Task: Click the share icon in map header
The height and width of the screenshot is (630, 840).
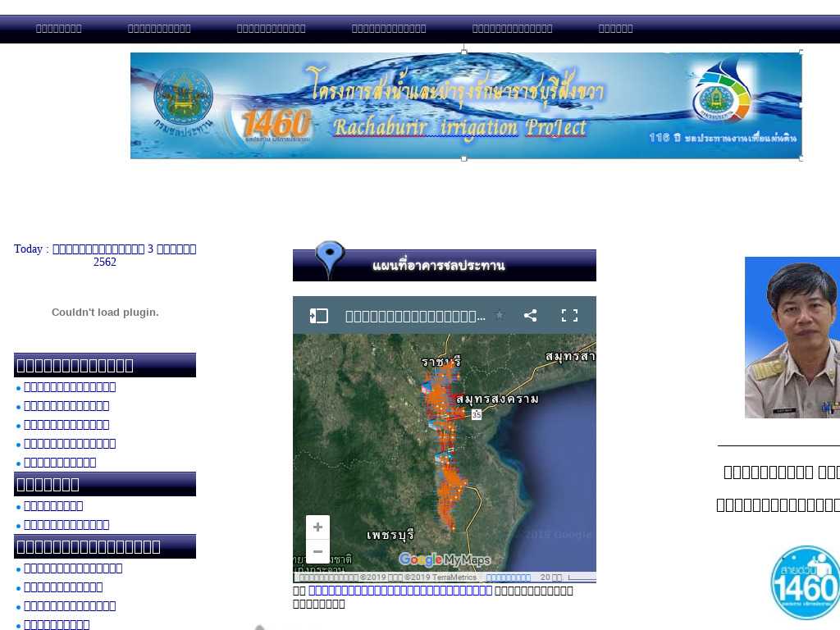Action: point(531,315)
